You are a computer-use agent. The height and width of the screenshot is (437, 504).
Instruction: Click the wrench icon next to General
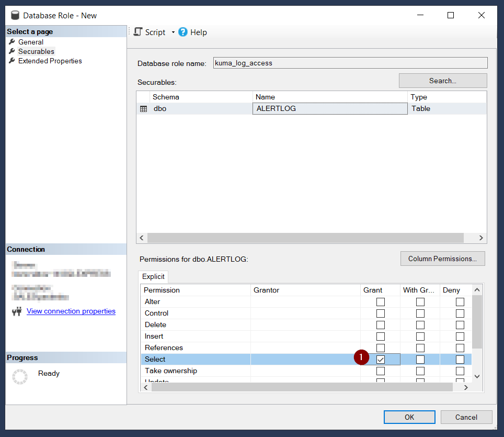pos(12,42)
